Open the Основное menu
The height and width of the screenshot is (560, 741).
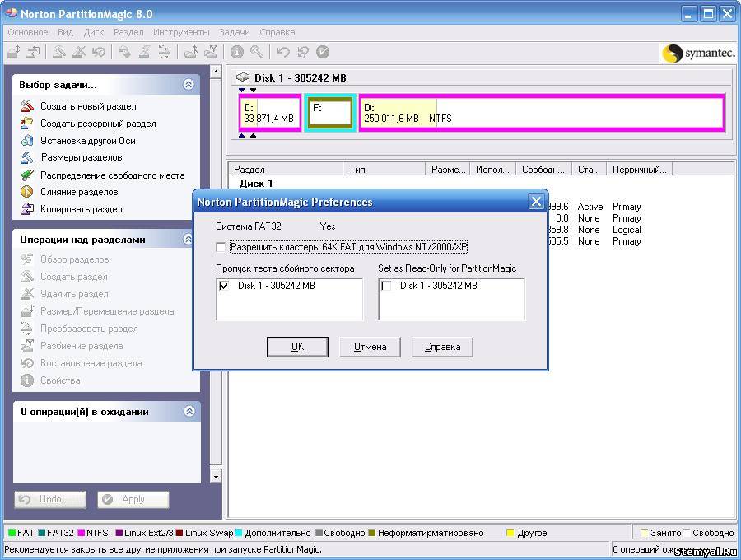tap(28, 32)
